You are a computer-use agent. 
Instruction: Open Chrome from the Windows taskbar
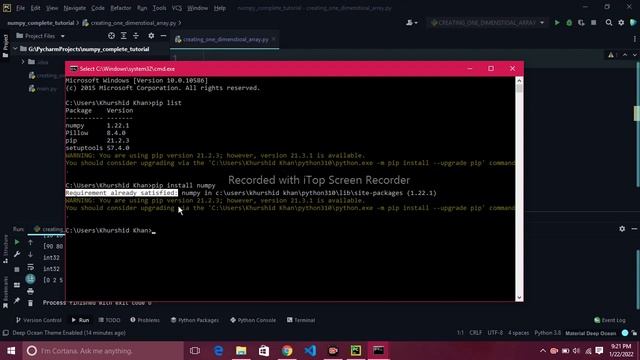[287, 351]
